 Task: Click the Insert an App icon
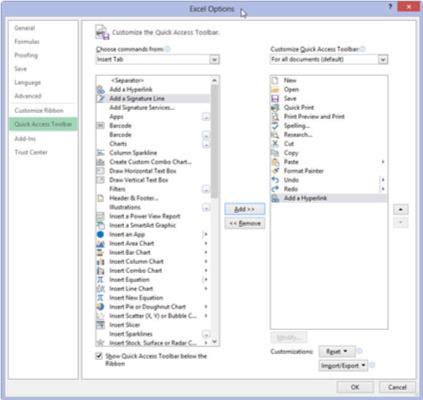pos(100,234)
